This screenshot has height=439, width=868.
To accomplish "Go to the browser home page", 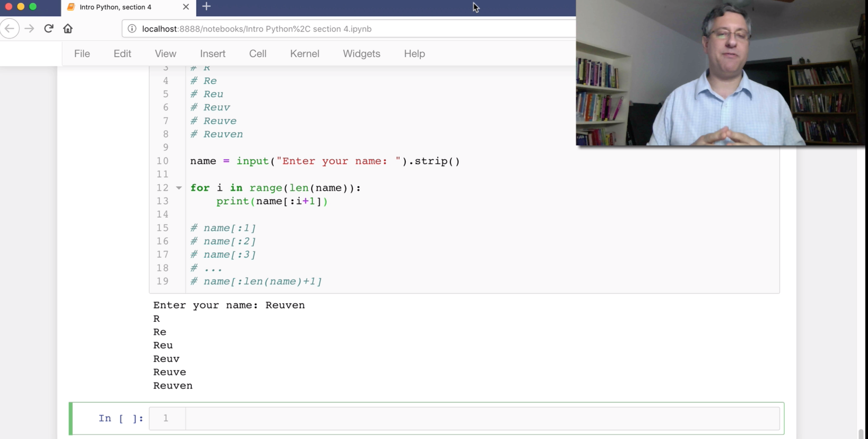I will click(68, 29).
